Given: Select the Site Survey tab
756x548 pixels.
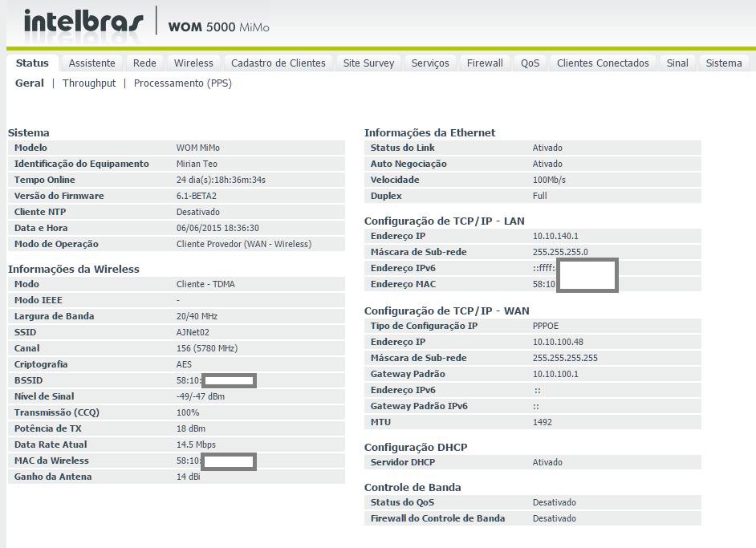Looking at the screenshot, I should (369, 63).
